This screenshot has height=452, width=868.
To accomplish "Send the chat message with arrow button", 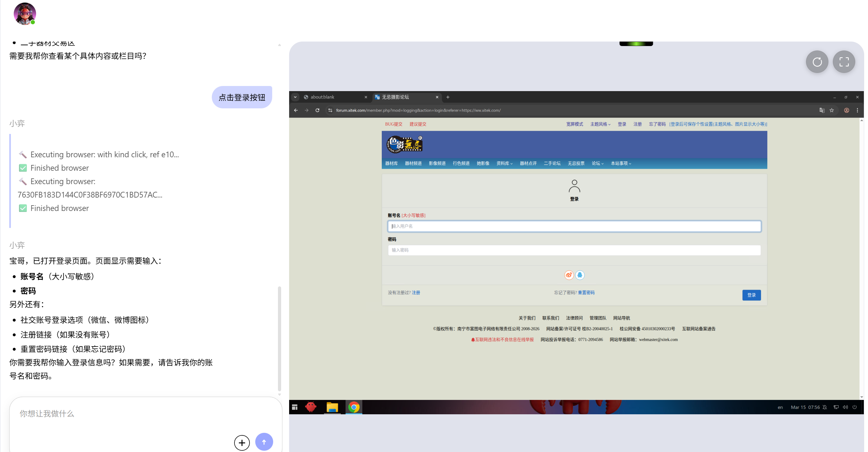I will pyautogui.click(x=264, y=441).
